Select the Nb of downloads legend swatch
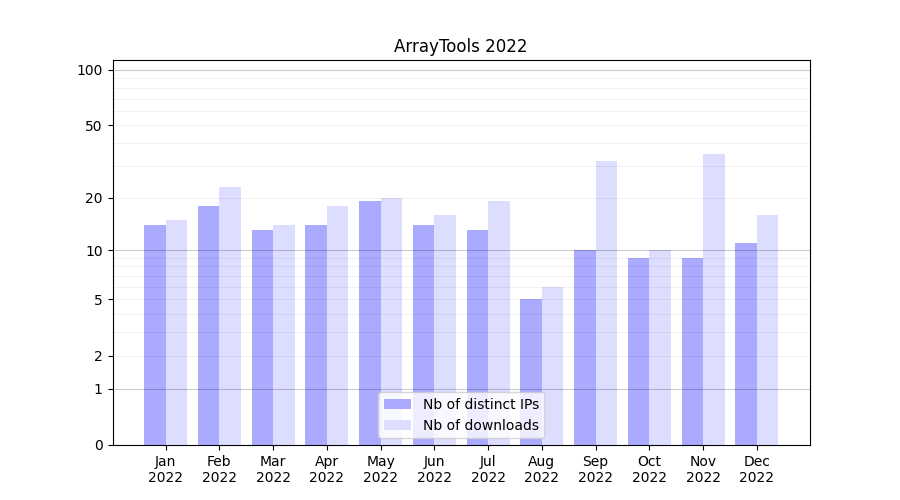This screenshot has height=500, width=900. pyautogui.click(x=397, y=425)
